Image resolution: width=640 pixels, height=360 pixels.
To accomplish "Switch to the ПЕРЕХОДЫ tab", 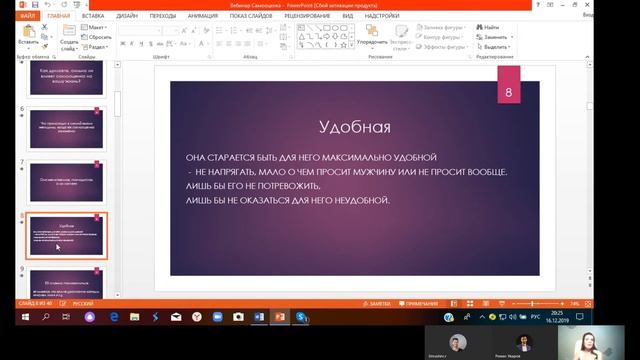I will click(x=163, y=16).
